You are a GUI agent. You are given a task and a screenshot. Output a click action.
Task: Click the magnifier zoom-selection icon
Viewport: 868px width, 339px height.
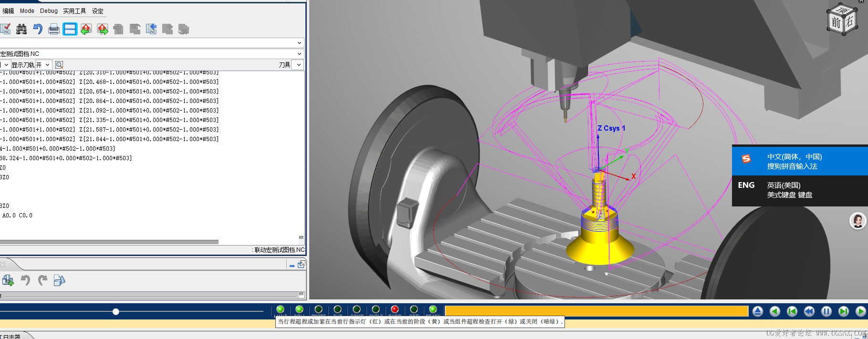[59, 65]
